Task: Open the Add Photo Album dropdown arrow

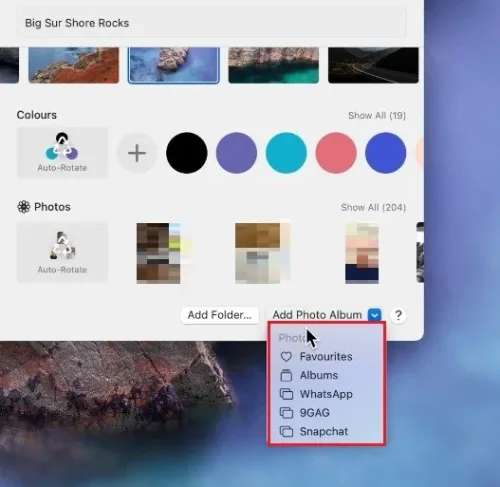Action: (374, 315)
